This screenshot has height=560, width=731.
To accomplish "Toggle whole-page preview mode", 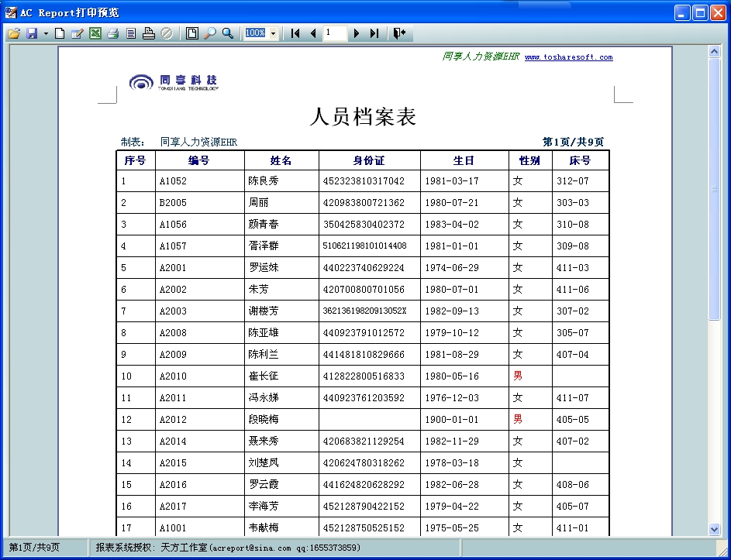I will click(191, 33).
